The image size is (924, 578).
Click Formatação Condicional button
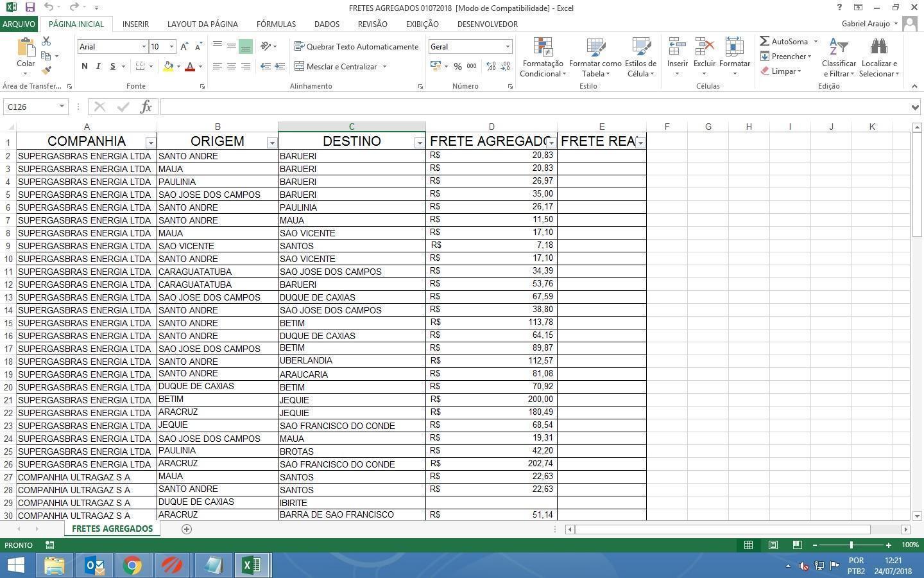coord(543,57)
